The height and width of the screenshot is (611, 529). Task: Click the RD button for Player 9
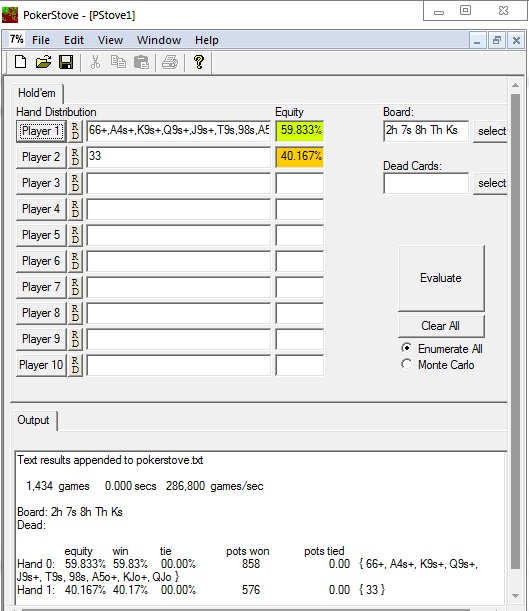(75, 339)
